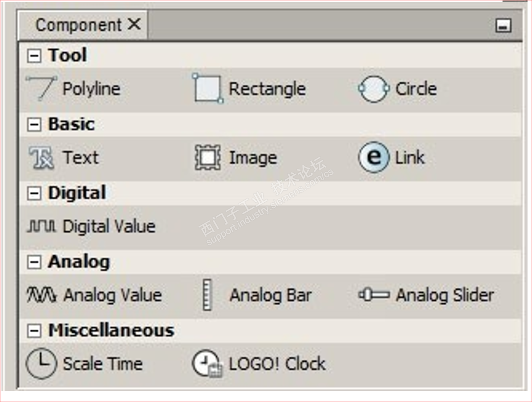Minimize the Component panel

[x=503, y=26]
